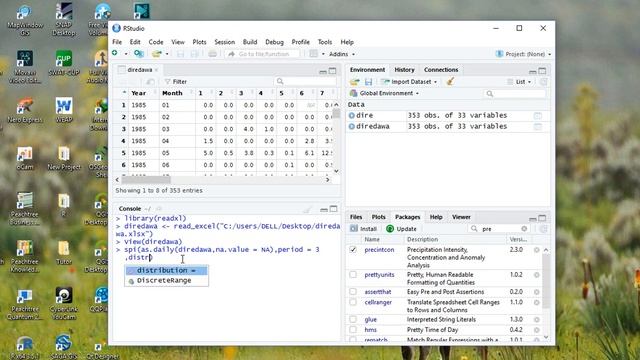
Task: Show data viewer in new window
Action: pos(150,82)
